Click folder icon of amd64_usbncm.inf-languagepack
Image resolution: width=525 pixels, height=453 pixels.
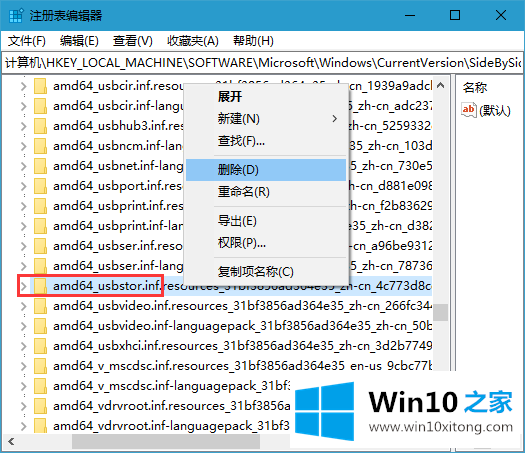point(40,146)
